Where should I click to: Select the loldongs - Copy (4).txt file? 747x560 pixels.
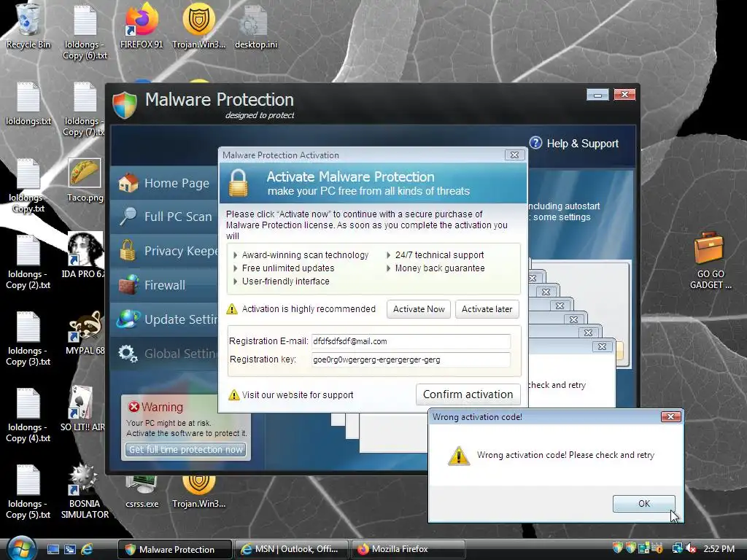click(28, 415)
